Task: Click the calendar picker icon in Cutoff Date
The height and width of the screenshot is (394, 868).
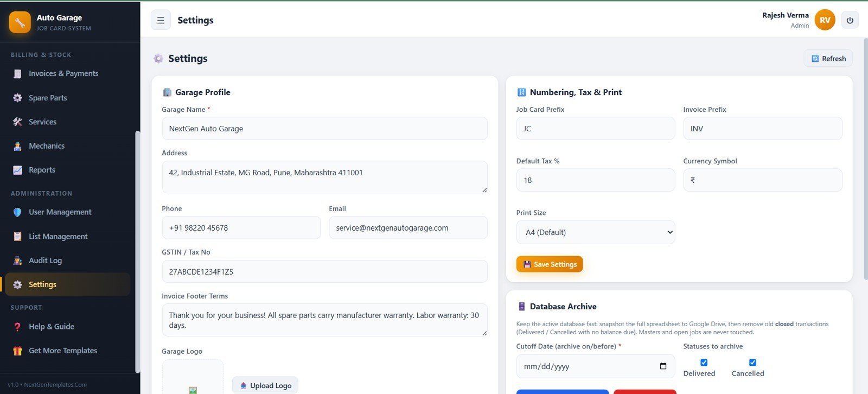Action: click(663, 366)
